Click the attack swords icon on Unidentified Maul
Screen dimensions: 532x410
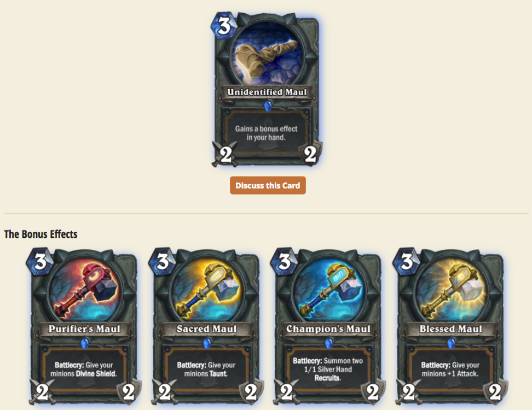click(225, 155)
